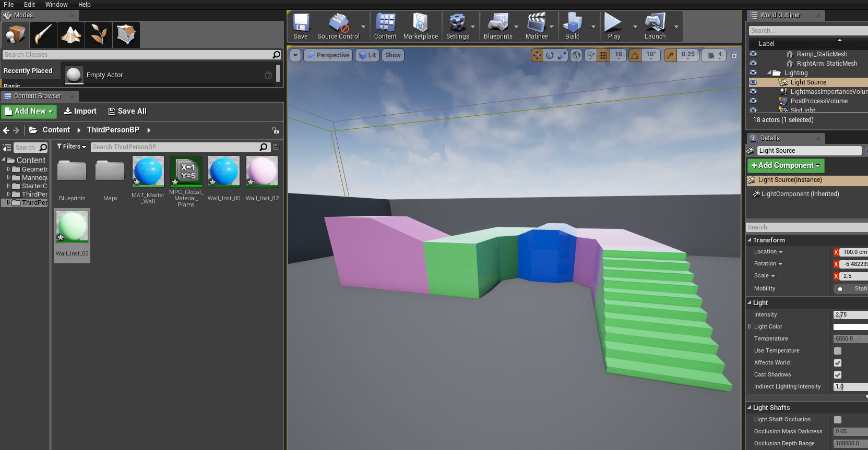Select the Paint mode brush icon

coord(43,35)
